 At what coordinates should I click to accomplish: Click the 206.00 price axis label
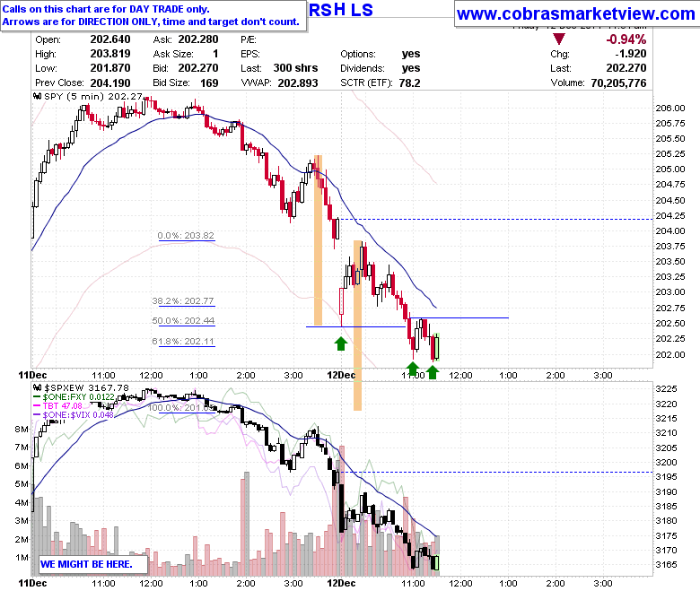670,108
